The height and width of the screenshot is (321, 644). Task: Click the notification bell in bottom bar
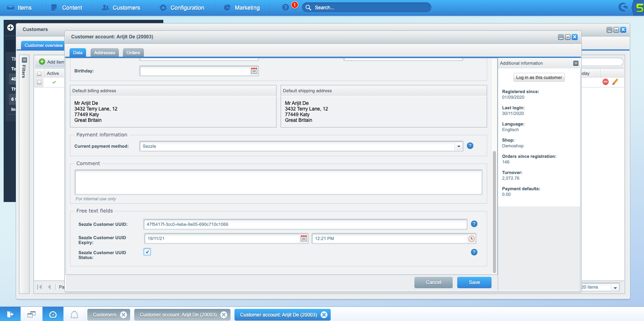click(x=74, y=315)
